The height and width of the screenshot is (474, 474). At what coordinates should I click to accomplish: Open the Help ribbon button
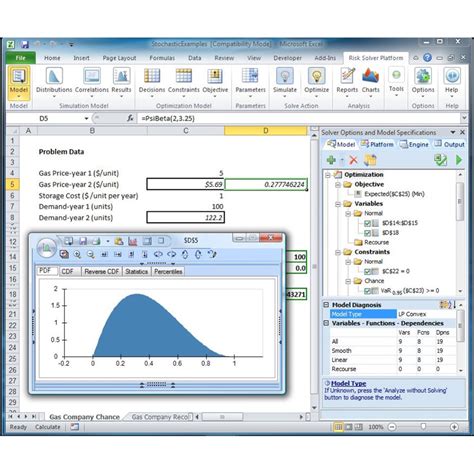[451, 83]
